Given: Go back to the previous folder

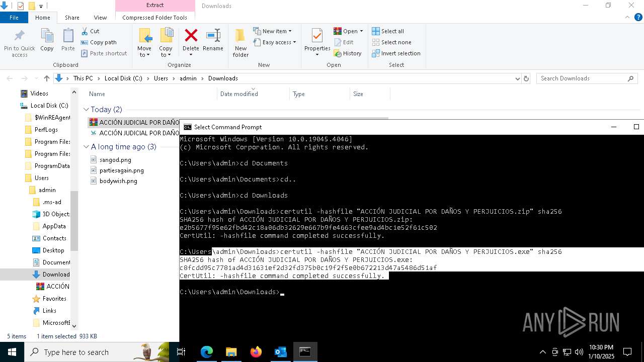Looking at the screenshot, I should coord(10,78).
